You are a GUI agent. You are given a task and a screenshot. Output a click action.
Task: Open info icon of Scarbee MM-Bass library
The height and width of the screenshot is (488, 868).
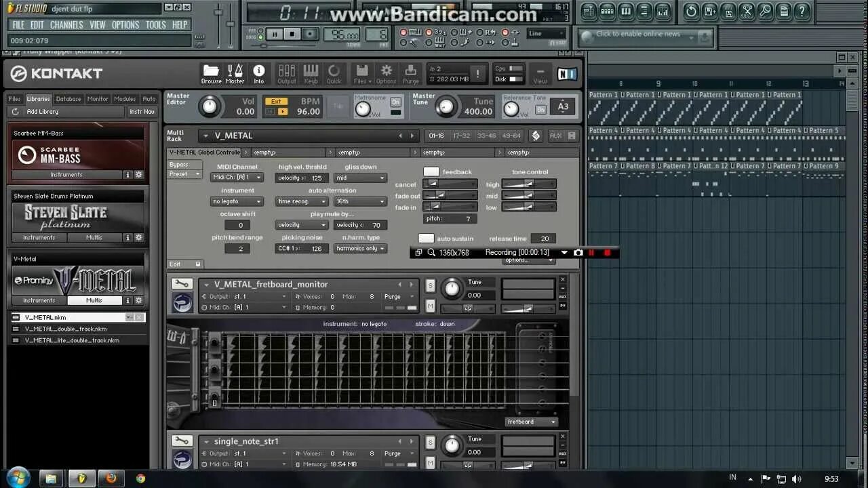127,175
